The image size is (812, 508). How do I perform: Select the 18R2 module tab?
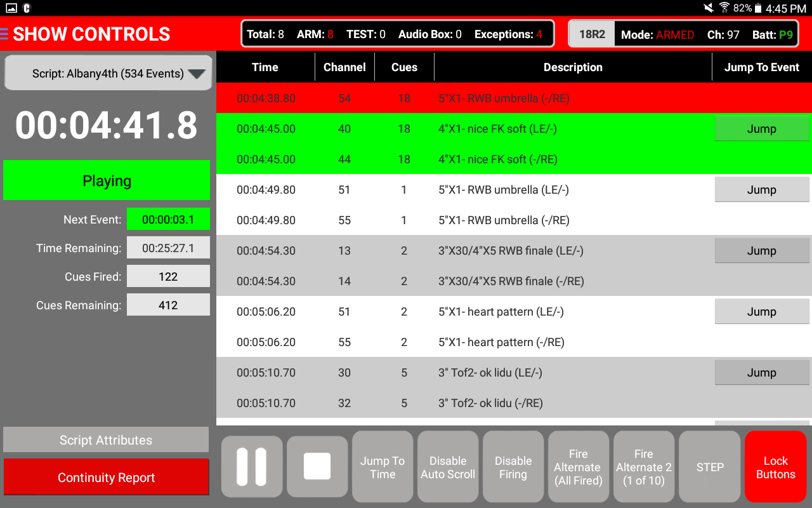[591, 34]
